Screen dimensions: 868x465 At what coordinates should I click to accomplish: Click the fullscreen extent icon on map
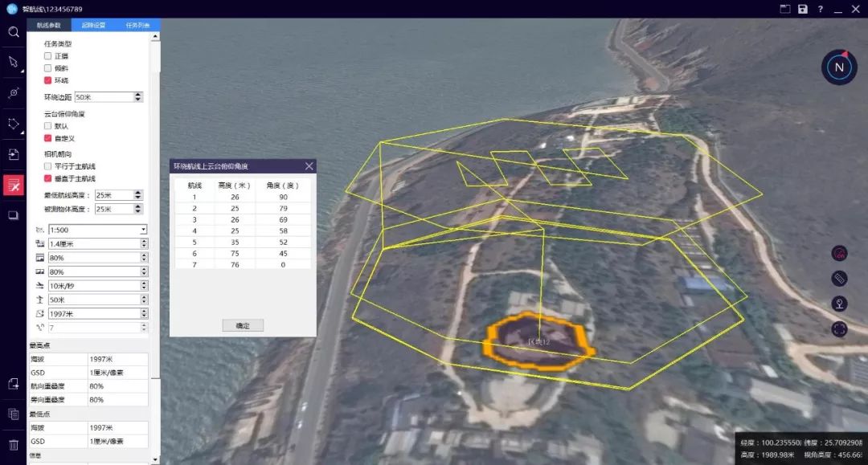[x=839, y=328]
